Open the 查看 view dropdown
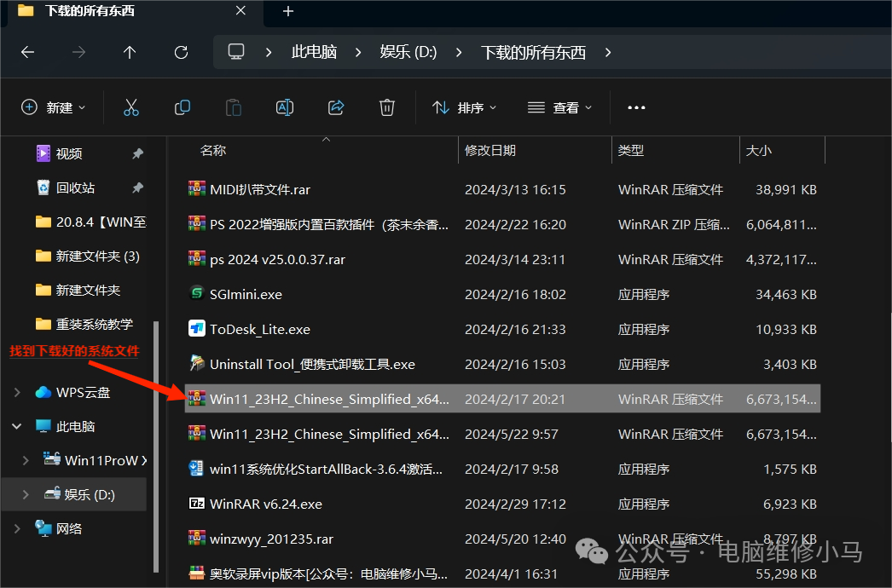This screenshot has width=892, height=588. [x=559, y=107]
